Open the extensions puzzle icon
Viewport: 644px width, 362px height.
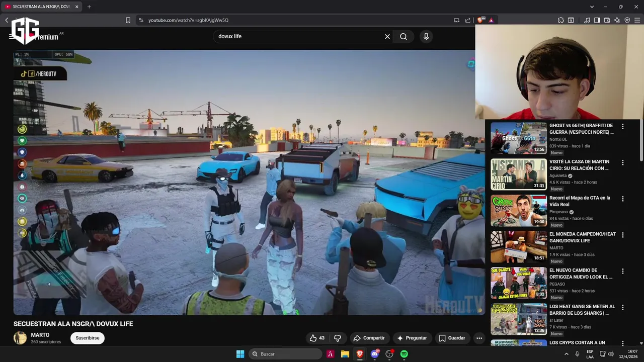560,20
